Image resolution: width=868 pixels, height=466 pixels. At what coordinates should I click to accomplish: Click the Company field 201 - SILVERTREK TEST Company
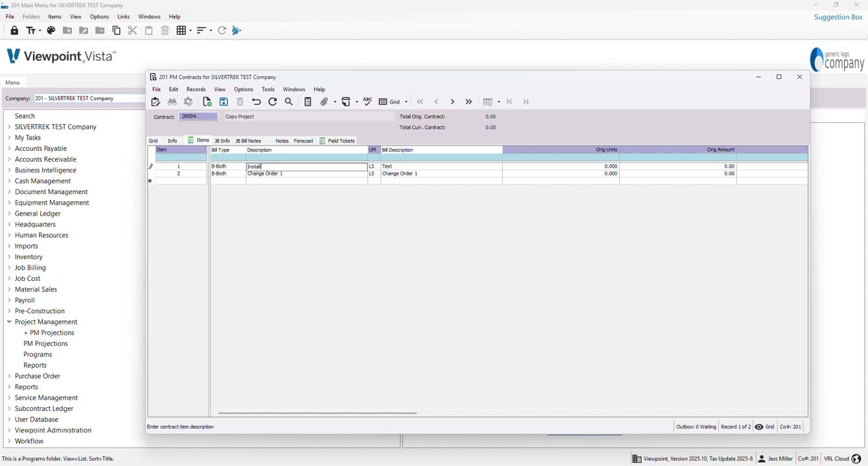(89, 98)
